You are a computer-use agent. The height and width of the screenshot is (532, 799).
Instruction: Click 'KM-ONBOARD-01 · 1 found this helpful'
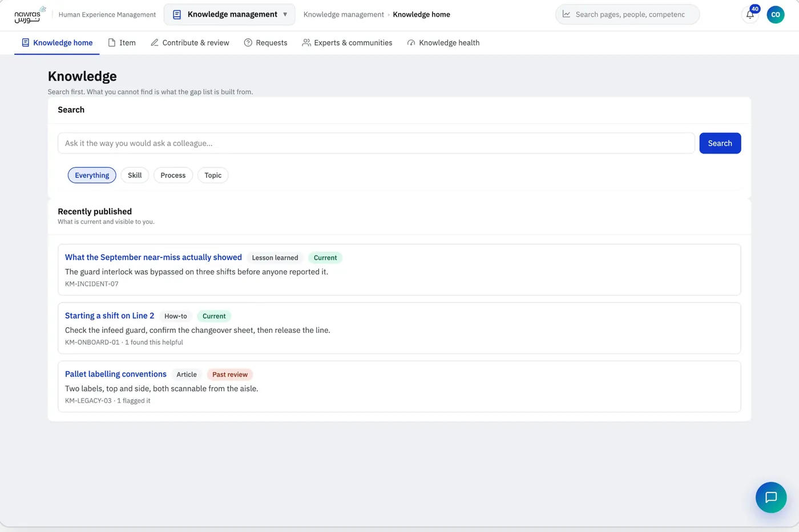click(124, 342)
